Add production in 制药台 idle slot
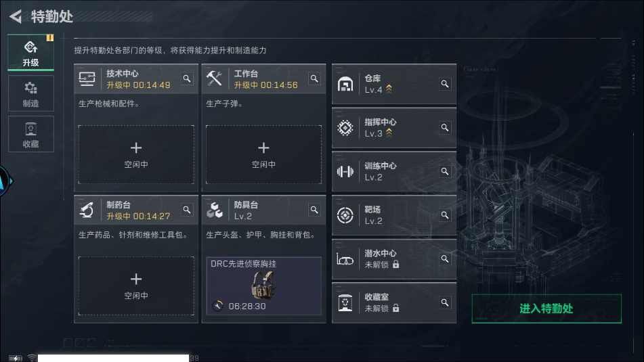The image size is (644, 362). (x=136, y=286)
